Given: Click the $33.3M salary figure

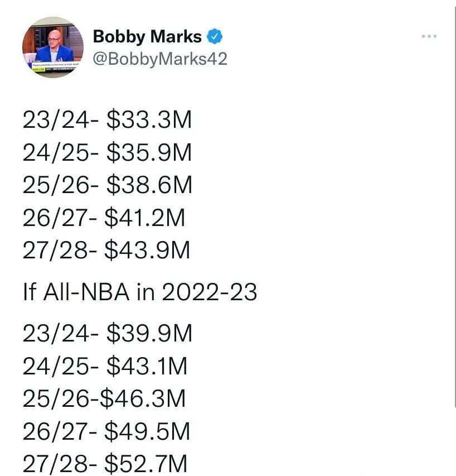Looking at the screenshot, I should [x=149, y=120].
